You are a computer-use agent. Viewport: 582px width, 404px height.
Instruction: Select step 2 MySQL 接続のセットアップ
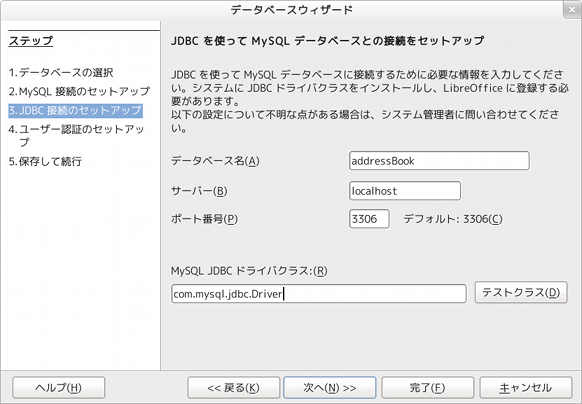(x=79, y=91)
